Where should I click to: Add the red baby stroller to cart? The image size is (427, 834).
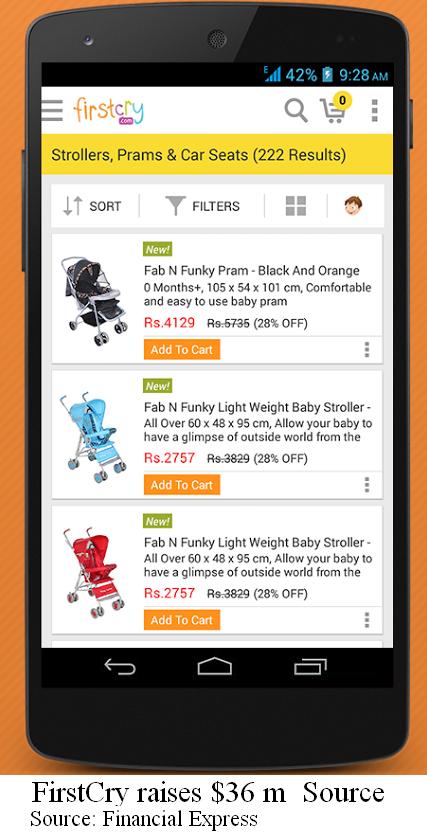coord(182,620)
